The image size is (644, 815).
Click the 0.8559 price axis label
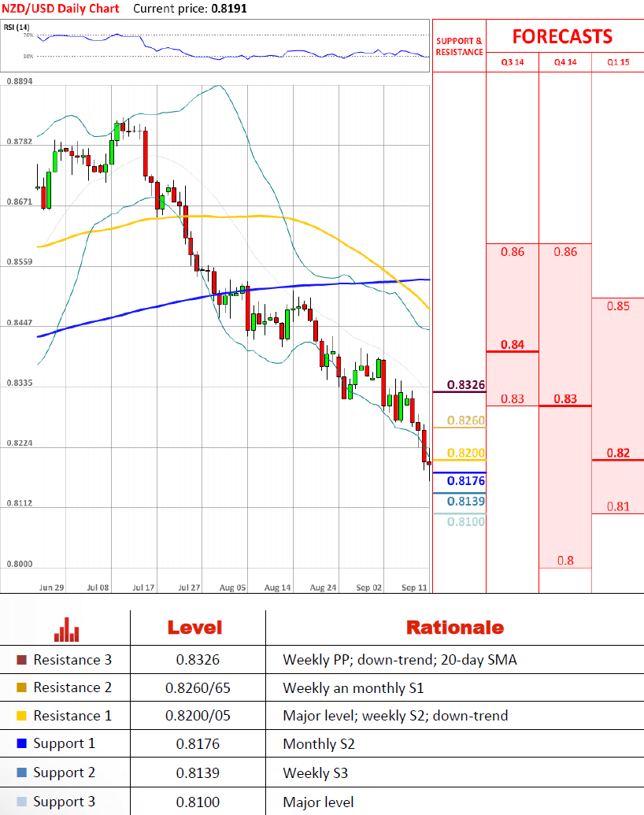19,262
